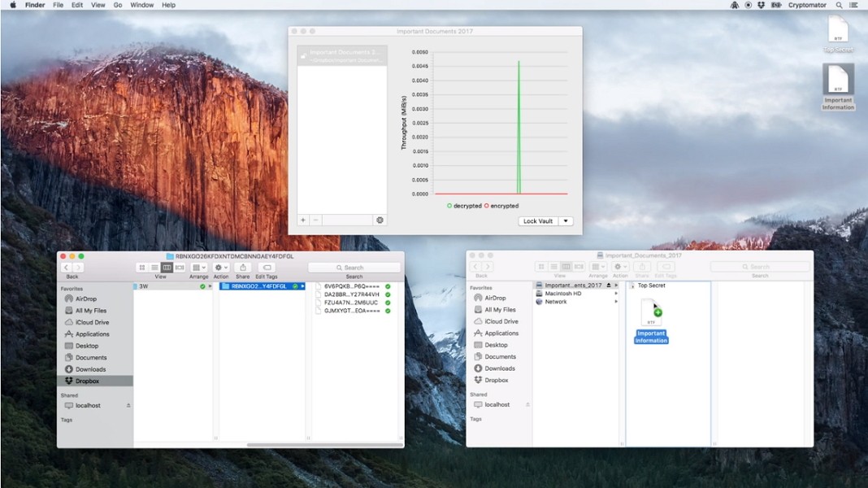
Task: Open Dropbox in vault Finder window sidebar
Action: (496, 381)
